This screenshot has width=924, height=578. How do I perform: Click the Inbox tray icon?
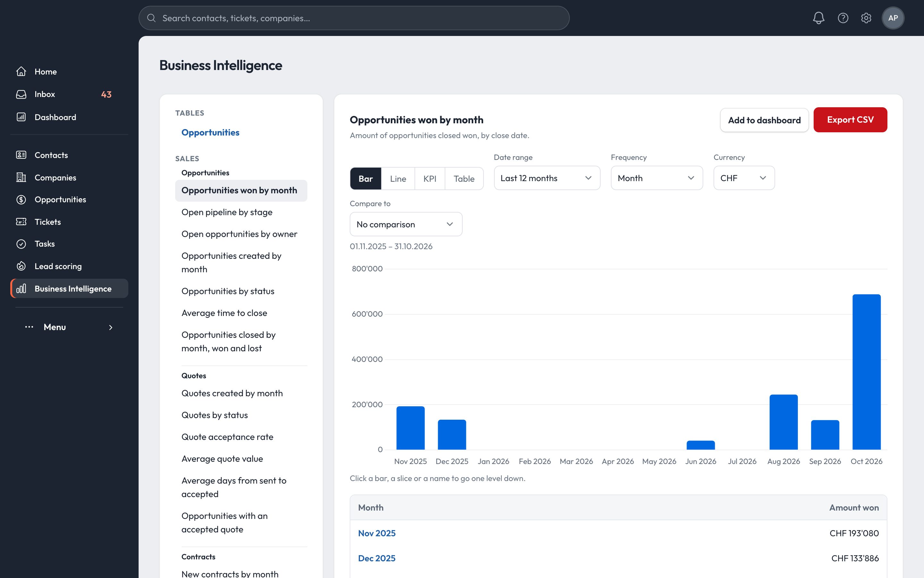[21, 94]
